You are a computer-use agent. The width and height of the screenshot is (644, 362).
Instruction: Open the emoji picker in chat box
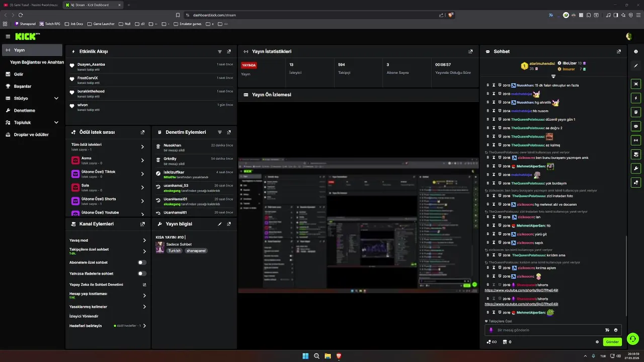click(616, 330)
